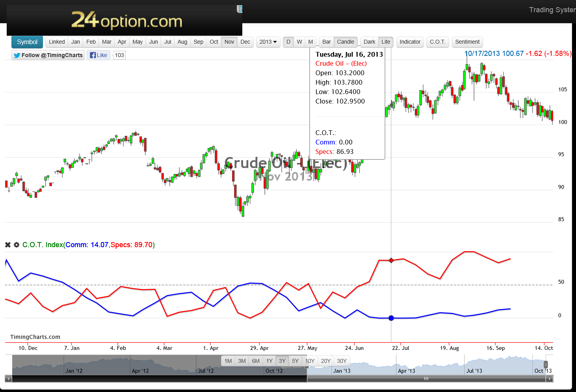Screen dimensions: 576x392
Task: Select the 5Y range preset
Action: (x=295, y=361)
